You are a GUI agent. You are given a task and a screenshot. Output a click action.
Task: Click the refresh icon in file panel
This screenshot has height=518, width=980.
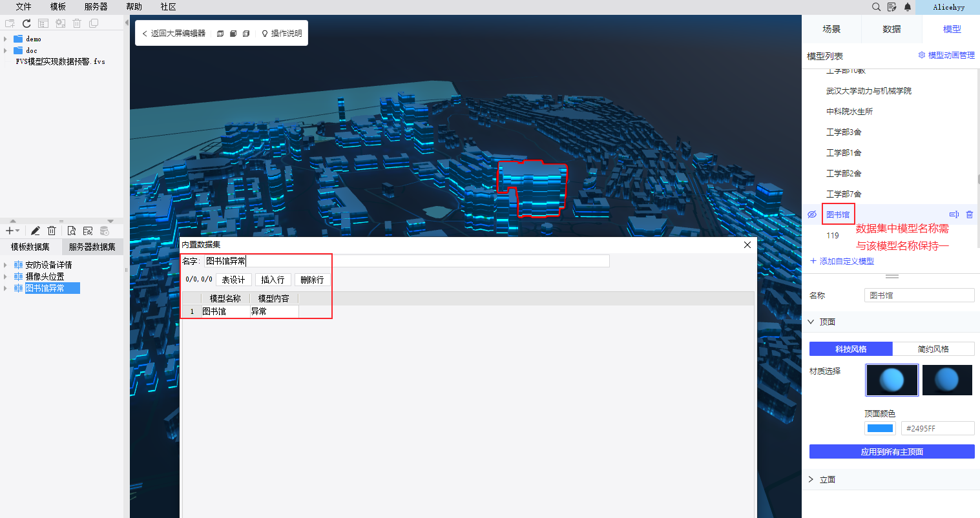26,23
